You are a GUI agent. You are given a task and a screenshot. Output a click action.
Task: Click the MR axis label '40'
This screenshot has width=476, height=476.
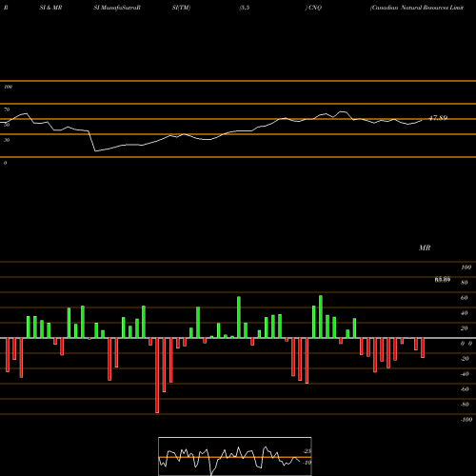tap(465, 313)
